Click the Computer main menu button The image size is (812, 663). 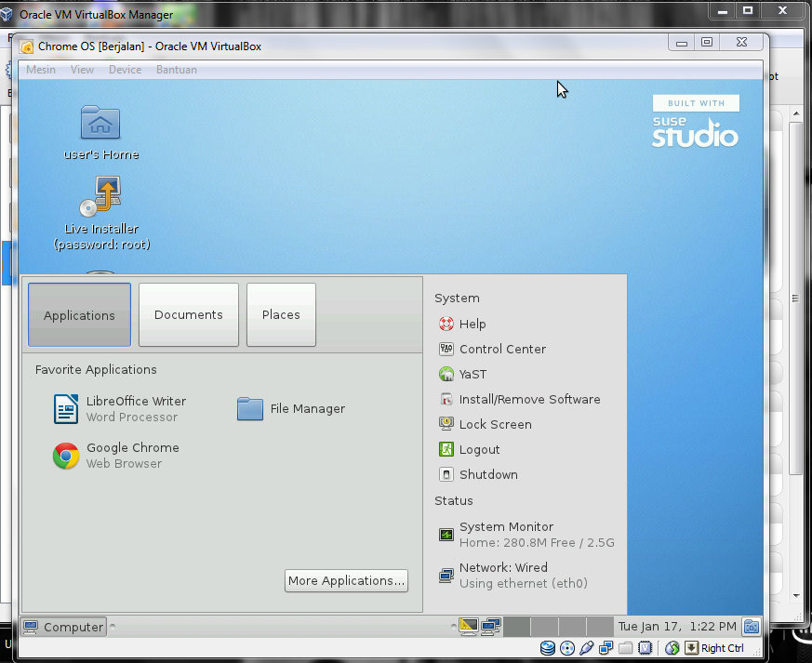point(63,627)
